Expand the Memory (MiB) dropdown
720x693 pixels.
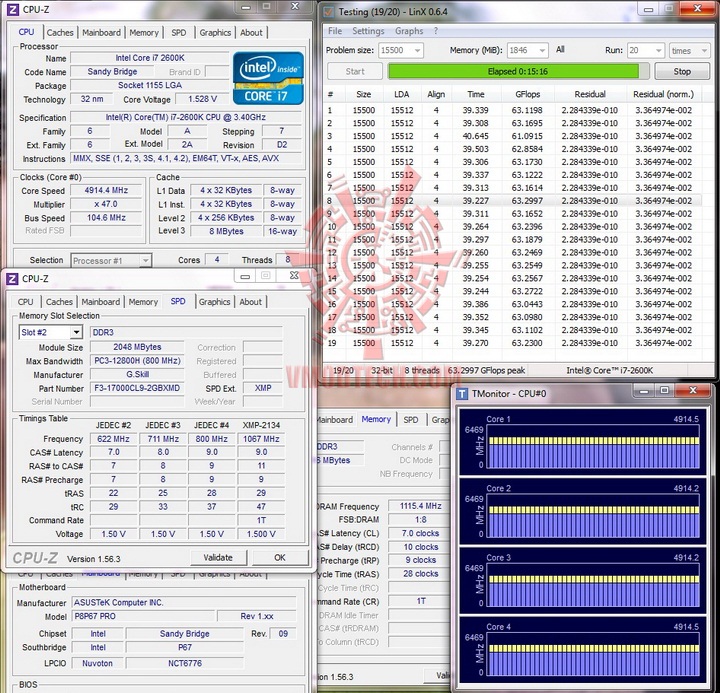click(x=542, y=51)
